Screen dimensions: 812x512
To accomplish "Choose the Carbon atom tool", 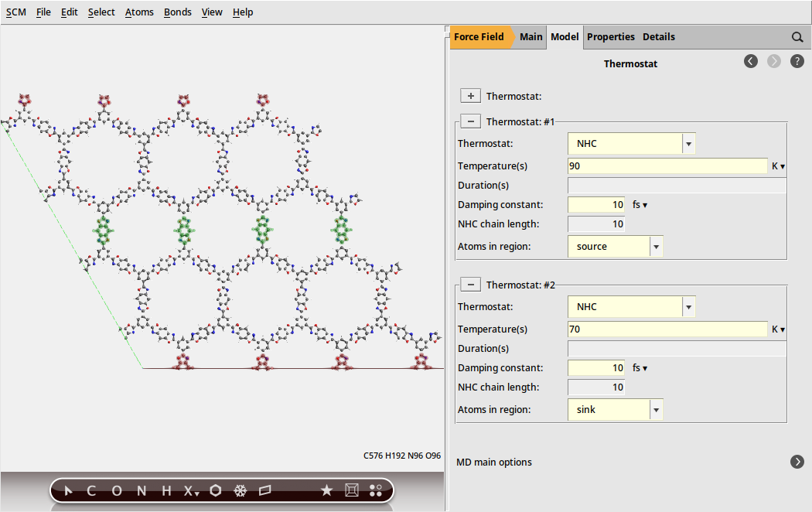I will tap(91, 490).
